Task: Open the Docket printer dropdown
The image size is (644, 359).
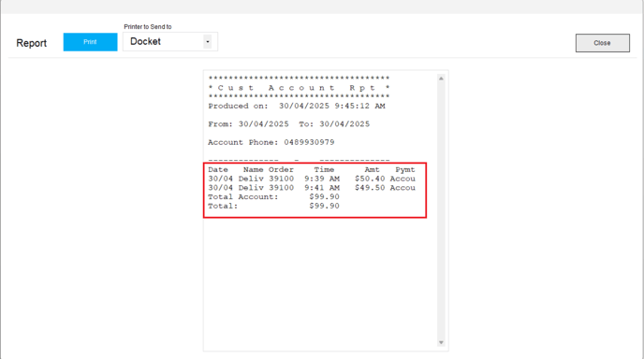Action: pos(170,41)
